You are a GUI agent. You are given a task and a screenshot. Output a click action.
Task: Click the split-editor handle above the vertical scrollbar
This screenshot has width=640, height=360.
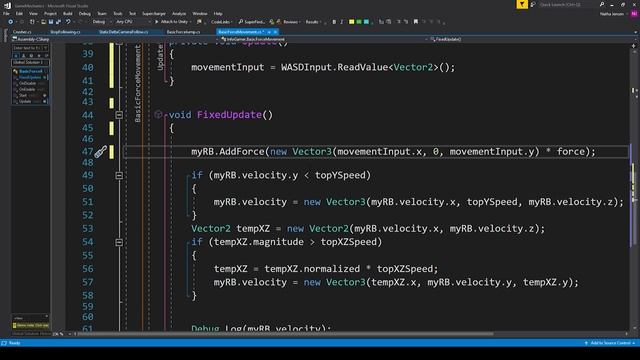click(634, 46)
